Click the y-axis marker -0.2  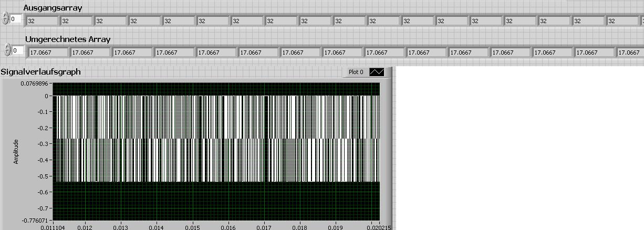[x=43, y=128]
